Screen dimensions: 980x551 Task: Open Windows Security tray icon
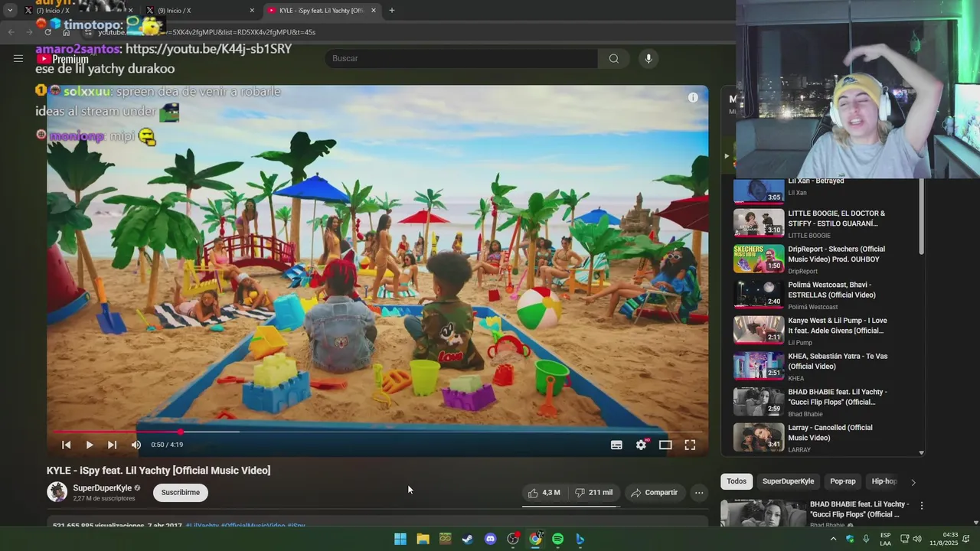(850, 539)
